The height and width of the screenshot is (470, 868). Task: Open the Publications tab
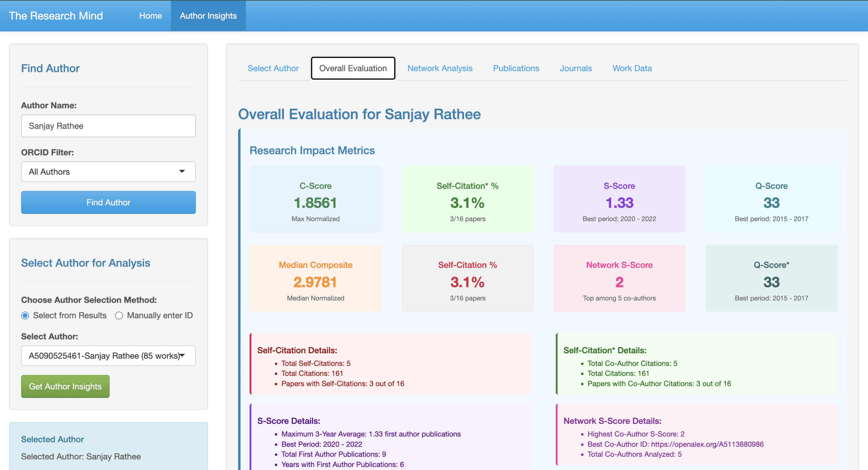(x=516, y=68)
